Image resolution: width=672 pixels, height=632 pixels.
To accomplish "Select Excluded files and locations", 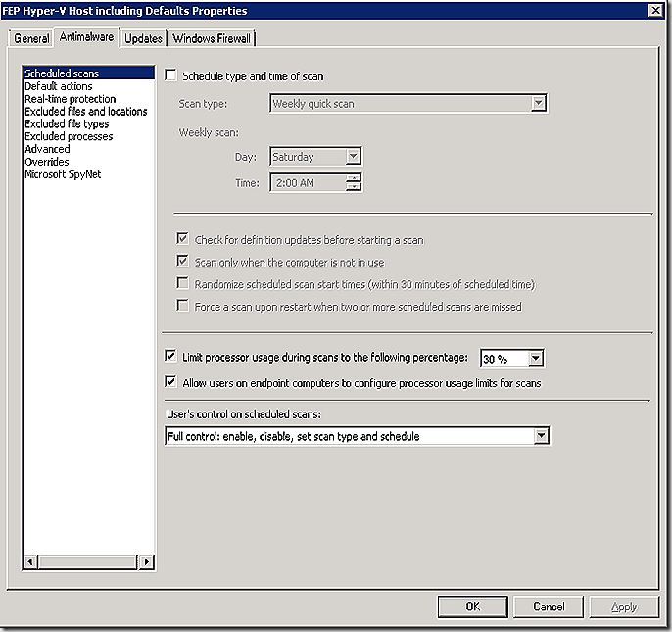I will tap(86, 112).
